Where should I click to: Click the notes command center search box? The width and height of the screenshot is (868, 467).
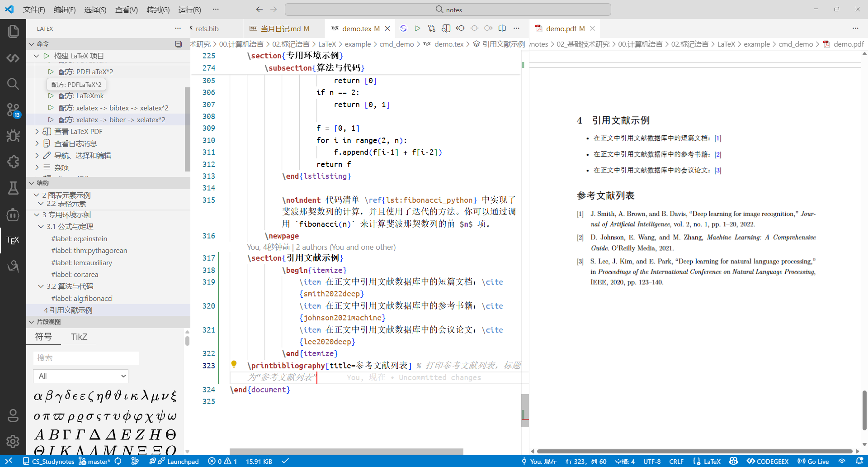(448, 10)
